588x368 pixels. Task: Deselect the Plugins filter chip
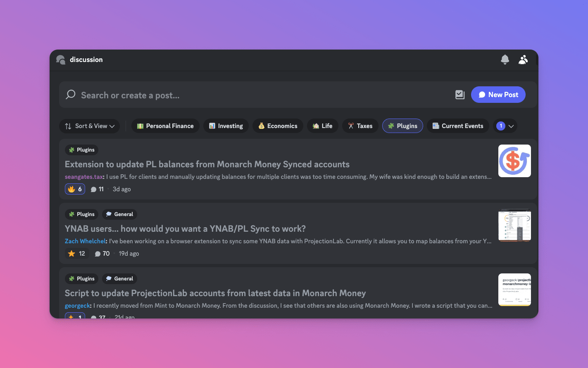402,126
